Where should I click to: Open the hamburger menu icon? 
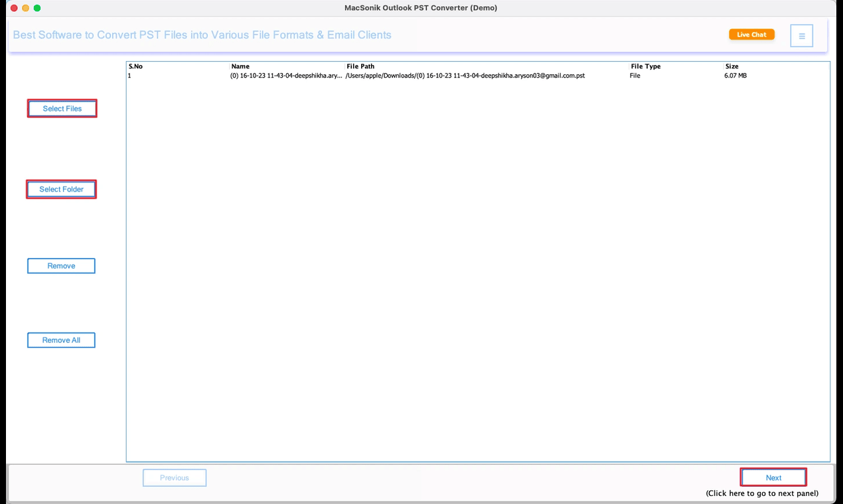click(801, 35)
